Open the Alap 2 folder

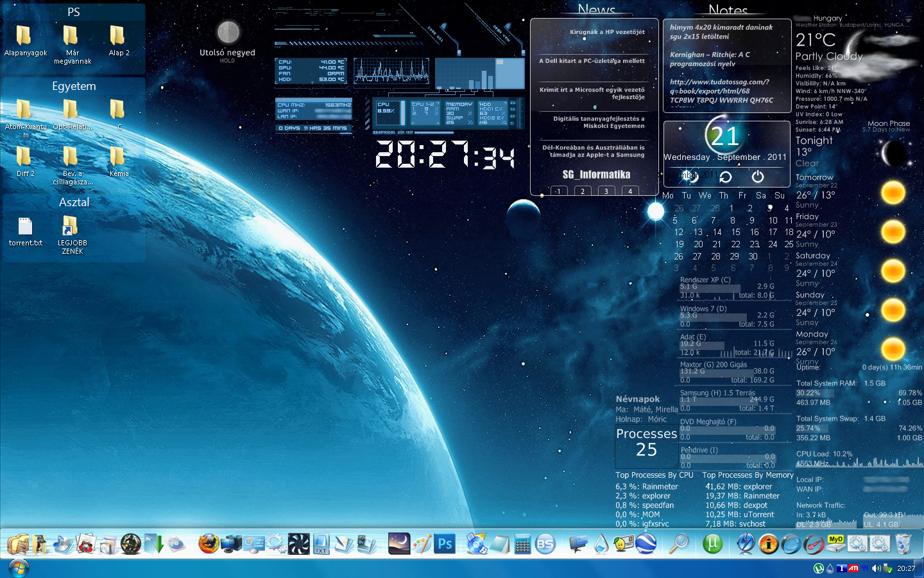119,41
